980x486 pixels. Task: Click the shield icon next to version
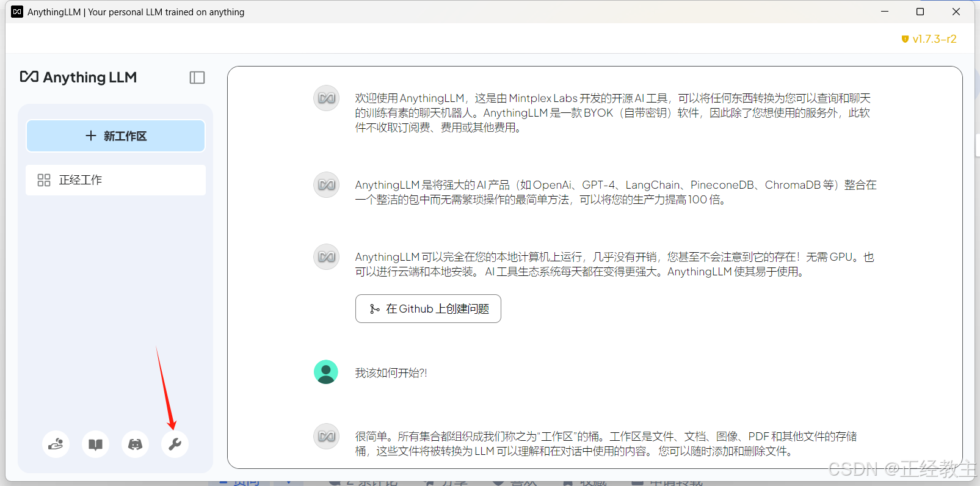(905, 39)
